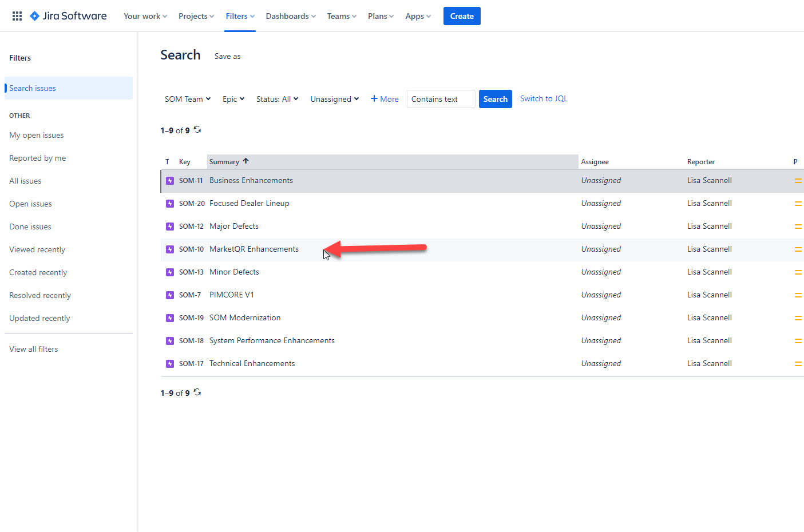Click the priority icon on the SOM-17 row
The height and width of the screenshot is (532, 804).
(x=798, y=363)
